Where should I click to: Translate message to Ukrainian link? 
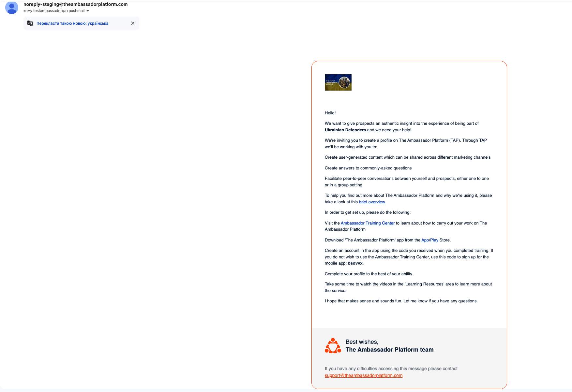(x=72, y=23)
